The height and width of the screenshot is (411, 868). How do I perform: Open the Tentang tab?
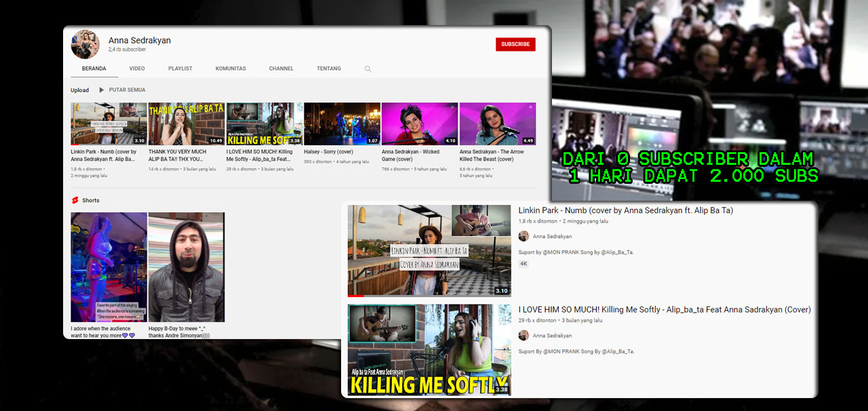(329, 68)
